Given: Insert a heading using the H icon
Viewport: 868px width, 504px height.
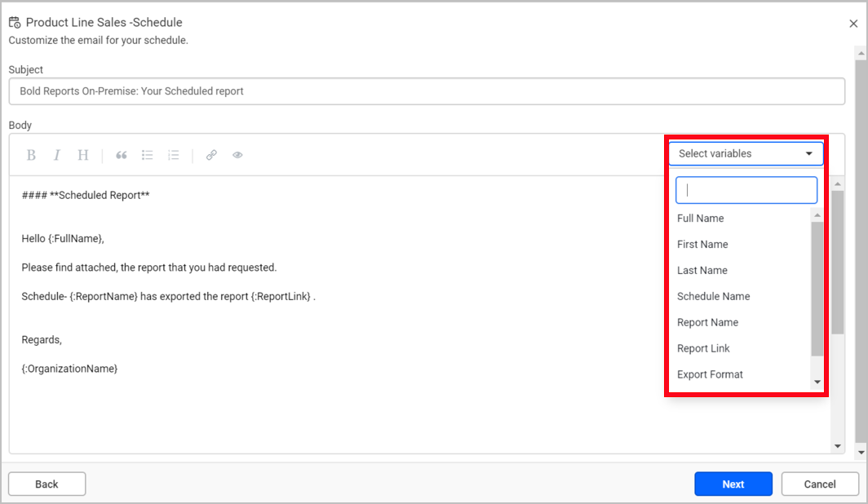Looking at the screenshot, I should (x=82, y=155).
